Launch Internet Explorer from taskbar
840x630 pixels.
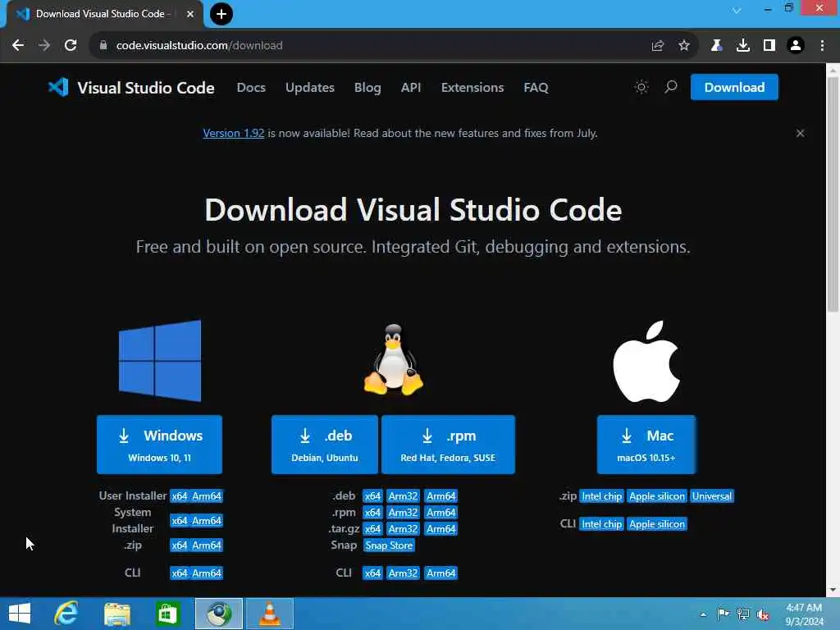(x=66, y=614)
